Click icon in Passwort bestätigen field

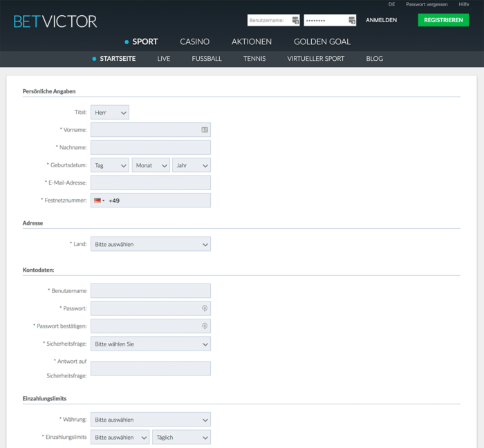click(x=205, y=326)
